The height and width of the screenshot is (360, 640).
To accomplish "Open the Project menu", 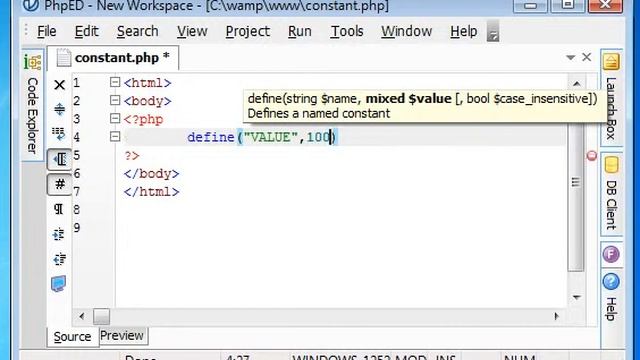I will click(x=247, y=31).
